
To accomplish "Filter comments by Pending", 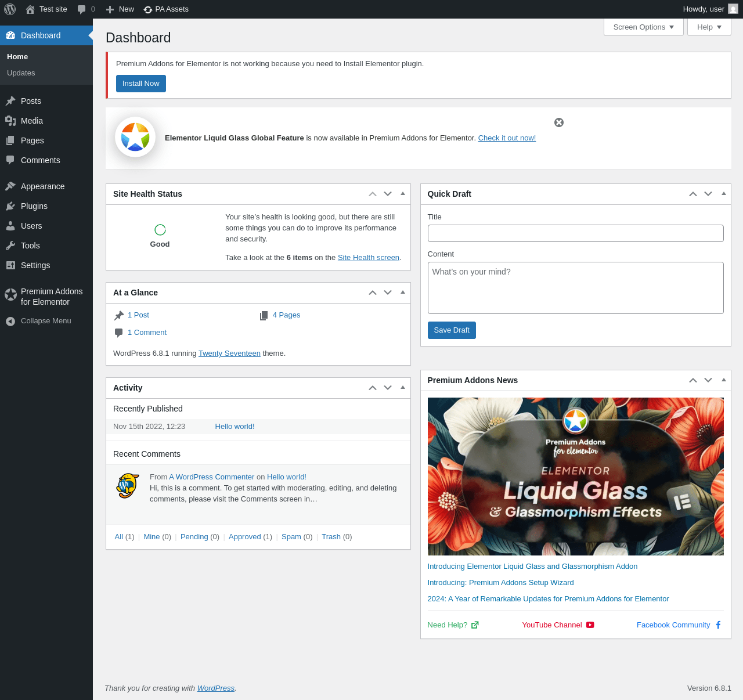I will tap(194, 537).
